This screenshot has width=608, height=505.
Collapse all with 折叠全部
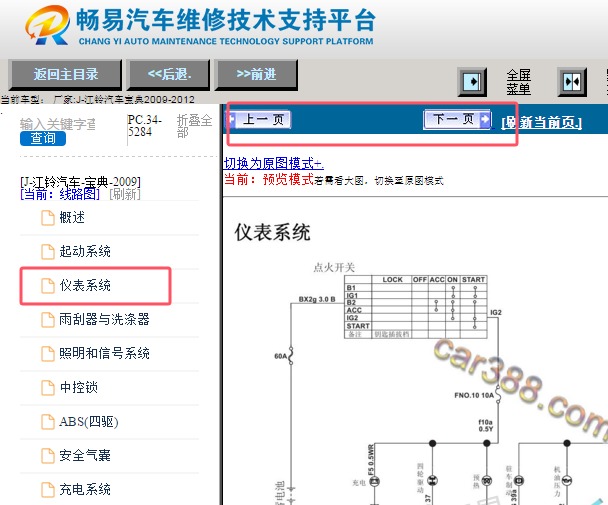(x=194, y=126)
